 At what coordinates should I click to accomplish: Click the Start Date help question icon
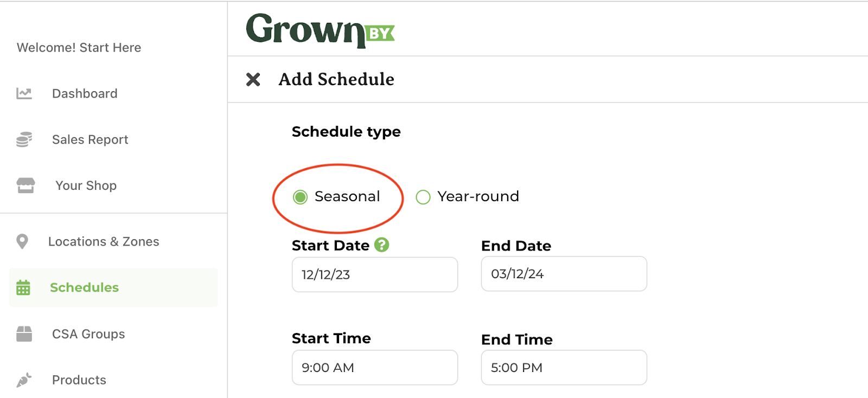tap(382, 245)
